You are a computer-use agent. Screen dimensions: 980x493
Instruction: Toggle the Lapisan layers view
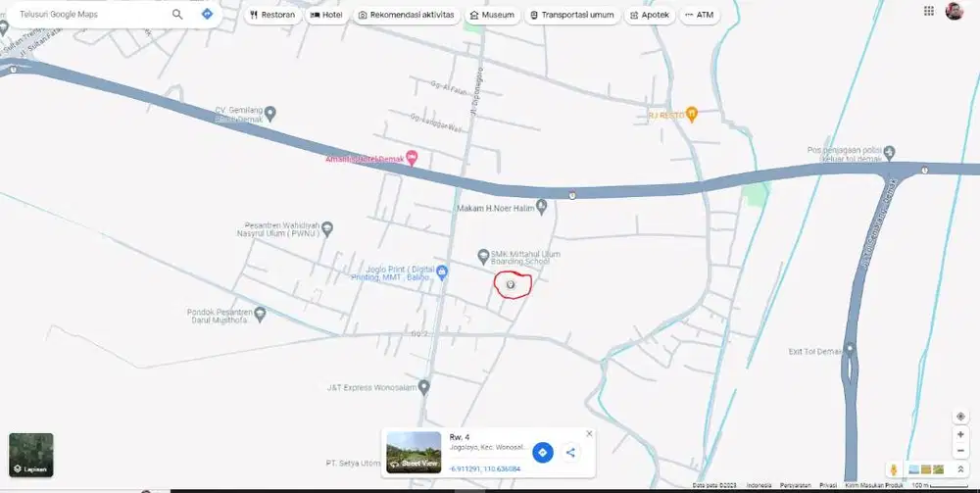point(31,455)
